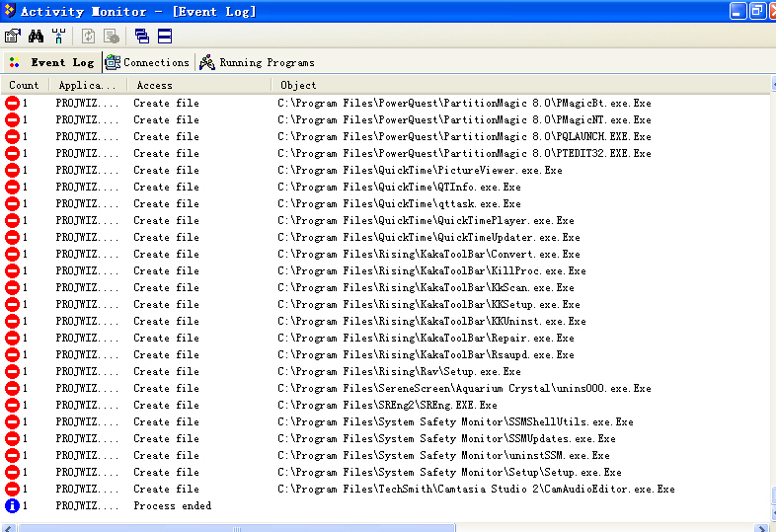
Task: Click the blue info icon of Process ended row
Action: (12, 505)
